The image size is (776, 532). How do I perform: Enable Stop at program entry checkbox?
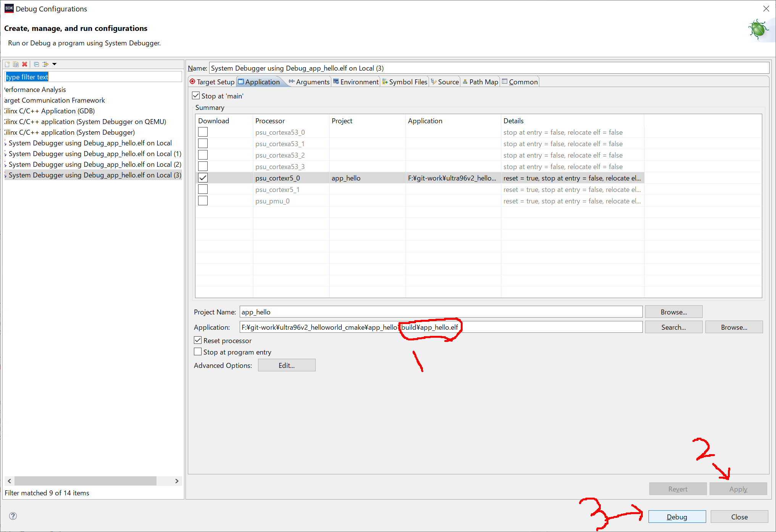click(198, 351)
